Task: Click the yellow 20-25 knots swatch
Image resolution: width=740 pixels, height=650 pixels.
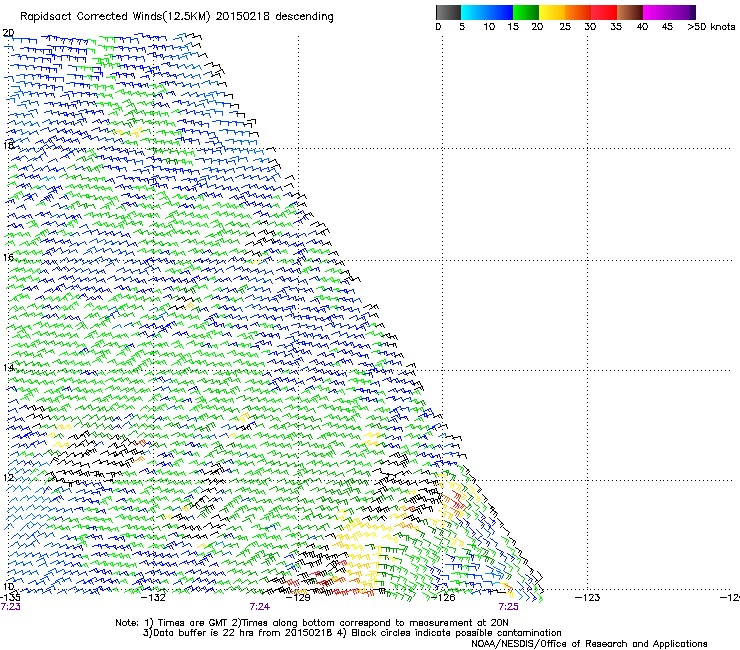Action: (x=552, y=12)
